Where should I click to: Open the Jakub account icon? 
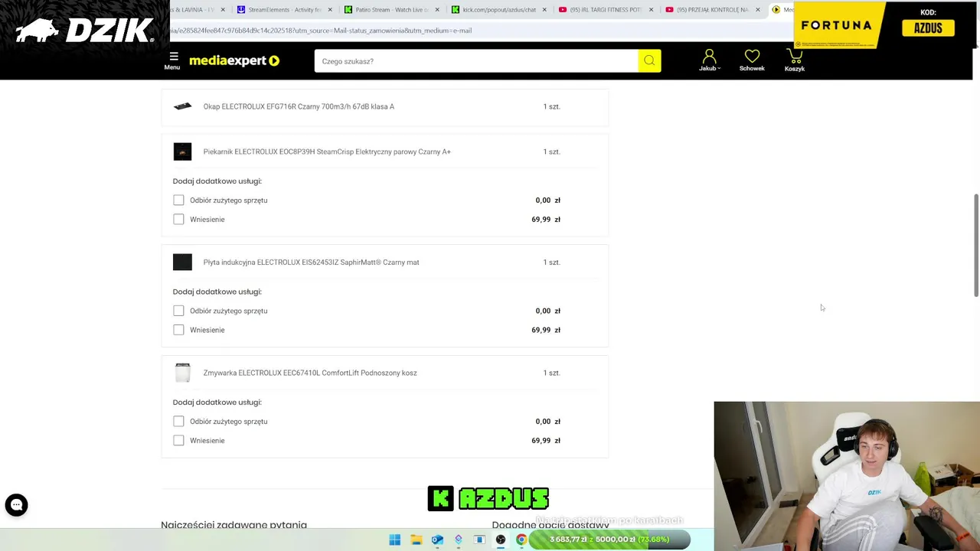pos(709,57)
